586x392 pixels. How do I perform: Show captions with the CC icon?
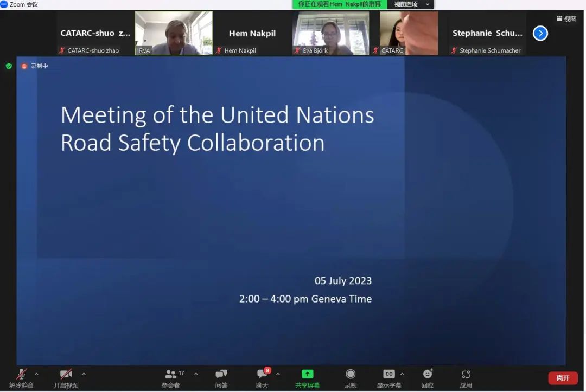388,374
